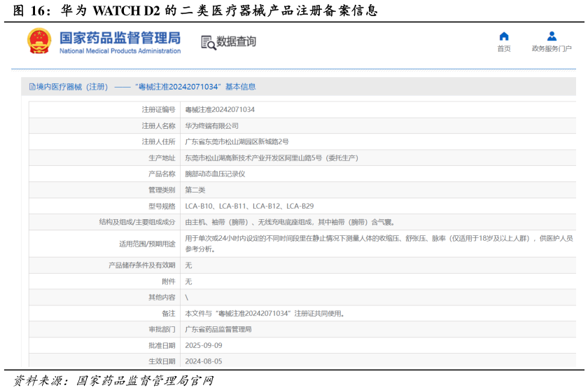Select registration number 粤械注准20242071034 value cell
Viewport: 588px width, 390px height.
click(x=220, y=109)
